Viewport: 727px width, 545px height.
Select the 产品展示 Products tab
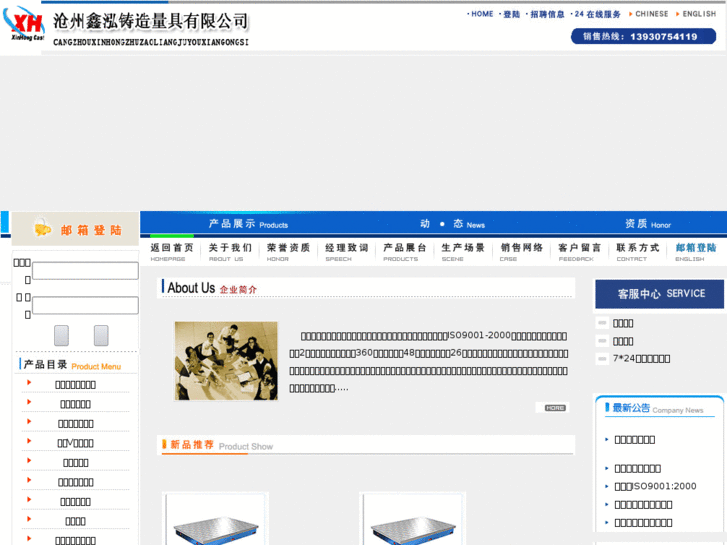[248, 224]
